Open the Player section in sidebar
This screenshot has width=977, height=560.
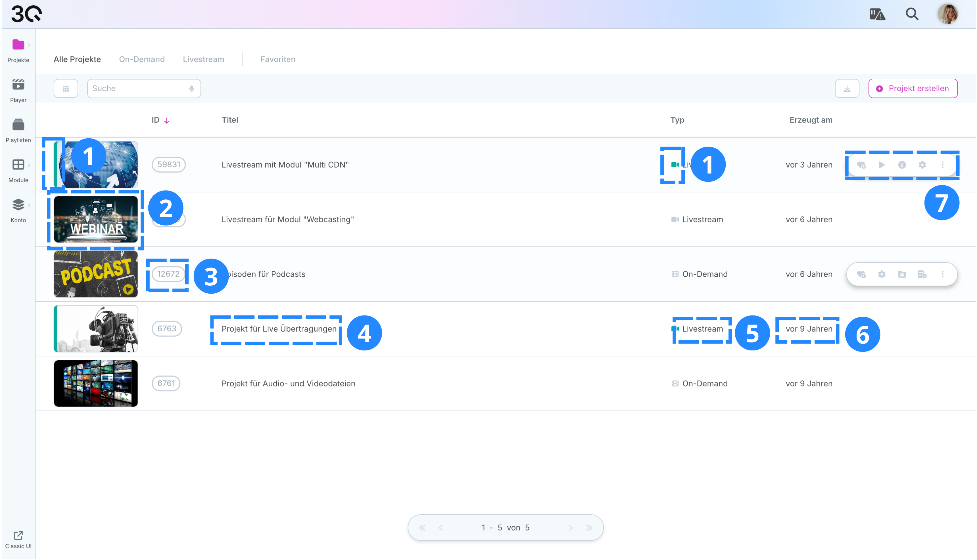click(x=18, y=91)
